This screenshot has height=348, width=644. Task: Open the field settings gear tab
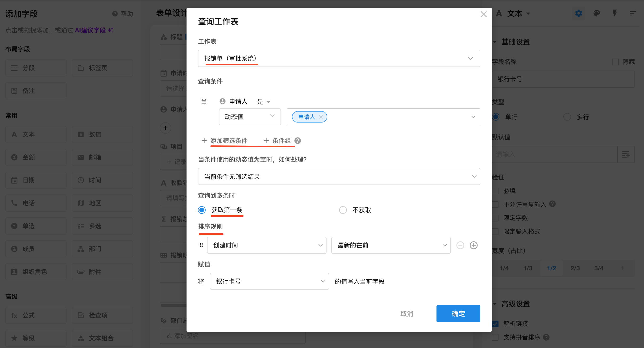coord(578,13)
